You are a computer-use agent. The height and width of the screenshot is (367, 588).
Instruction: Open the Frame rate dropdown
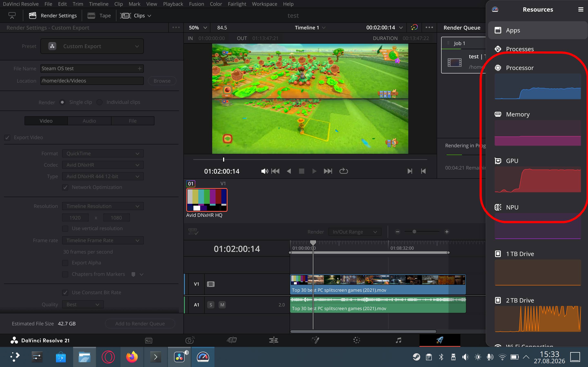point(103,240)
